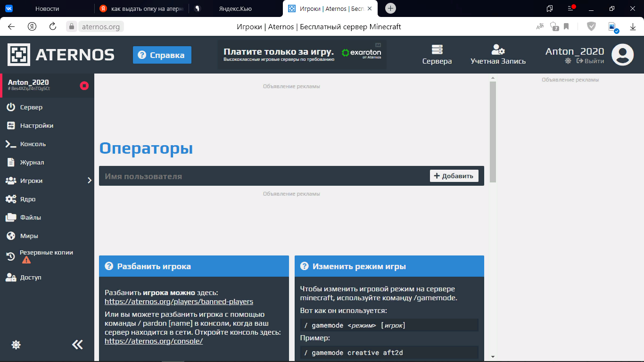Click the Добавить add operator button
644x362 pixels.
coord(454,176)
